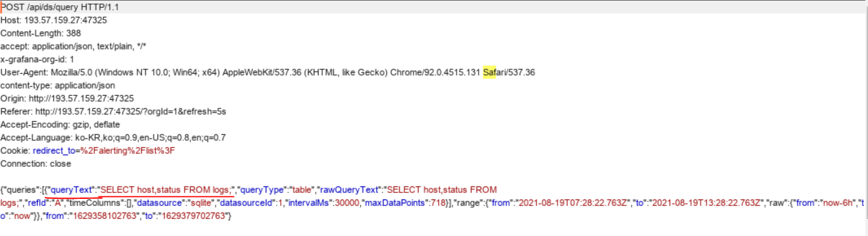Click the "rawQueryText" JSON key

pyautogui.click(x=349, y=190)
